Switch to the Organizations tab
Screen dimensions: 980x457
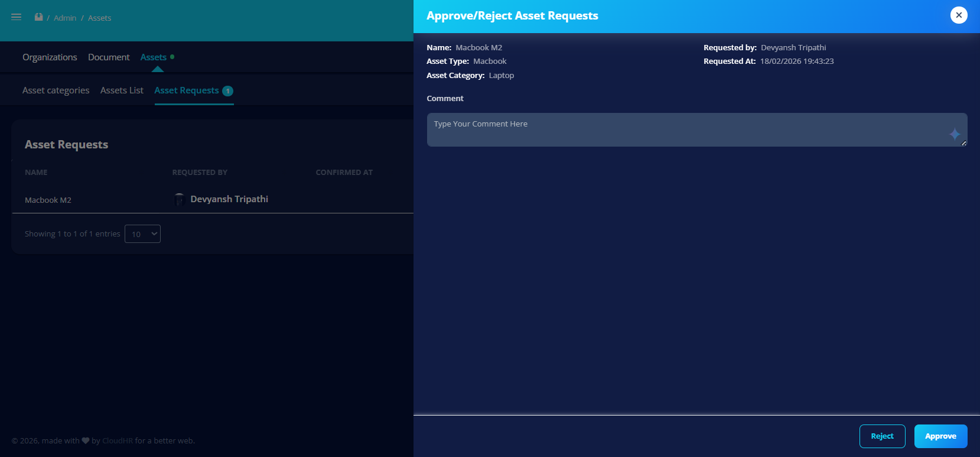click(x=50, y=57)
